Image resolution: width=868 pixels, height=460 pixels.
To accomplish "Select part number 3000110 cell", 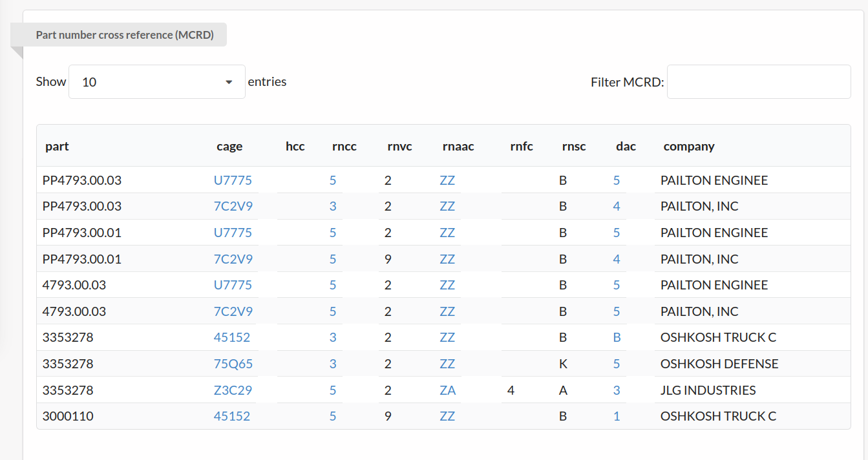I will pos(68,416).
